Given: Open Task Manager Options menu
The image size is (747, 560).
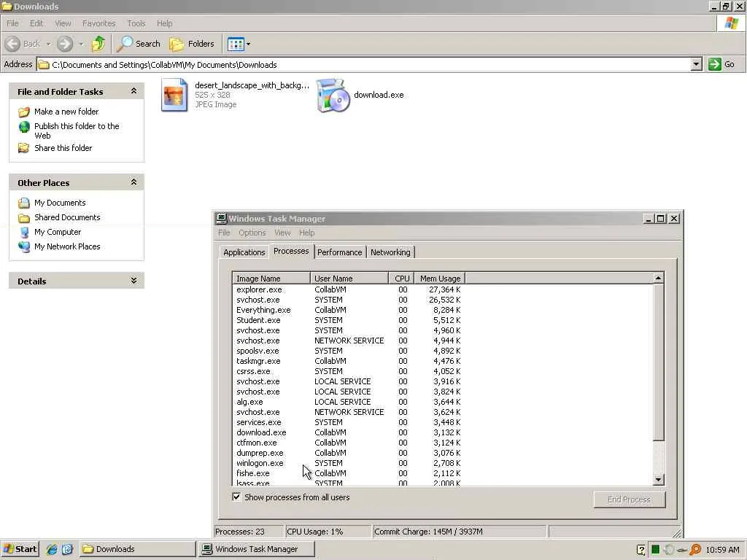Looking at the screenshot, I should coord(252,233).
